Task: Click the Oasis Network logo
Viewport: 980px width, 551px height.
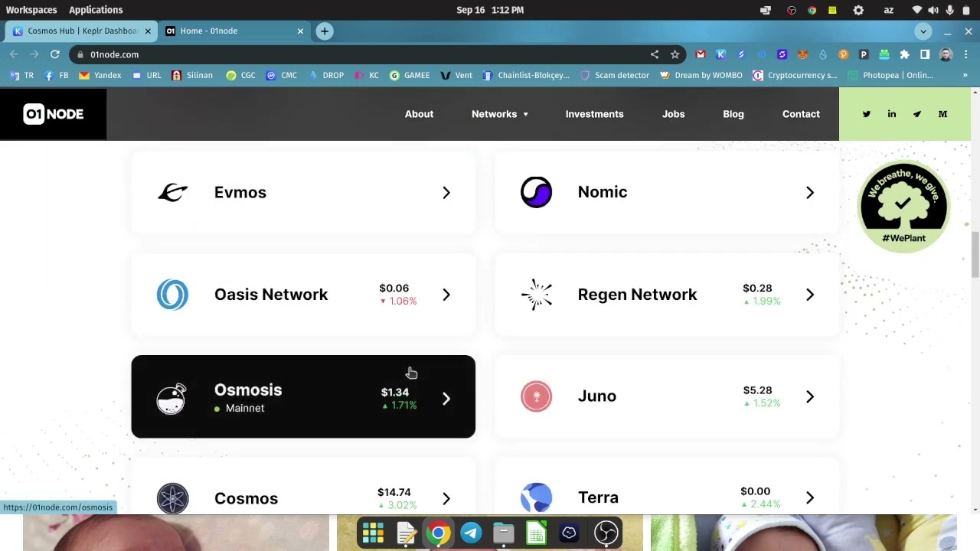Action: (x=172, y=295)
